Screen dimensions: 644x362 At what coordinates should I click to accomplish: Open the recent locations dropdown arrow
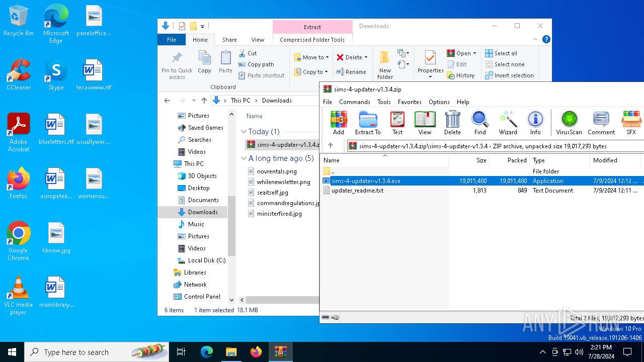pos(194,101)
